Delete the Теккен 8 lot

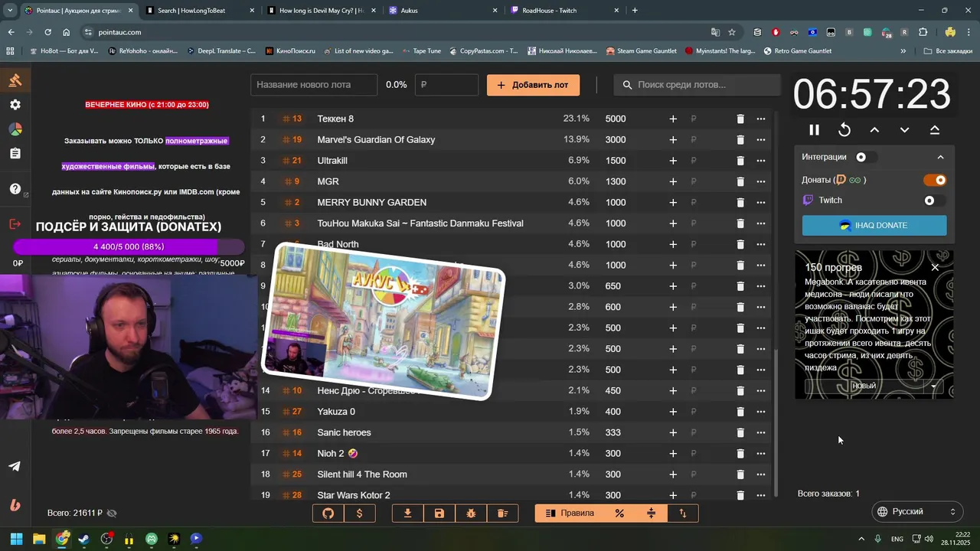pyautogui.click(x=740, y=119)
